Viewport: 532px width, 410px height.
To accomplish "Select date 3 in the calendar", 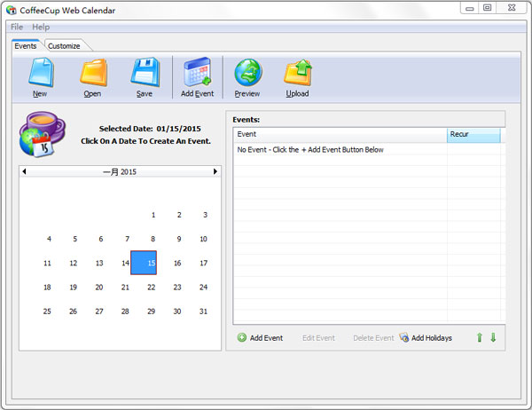I will (x=205, y=215).
